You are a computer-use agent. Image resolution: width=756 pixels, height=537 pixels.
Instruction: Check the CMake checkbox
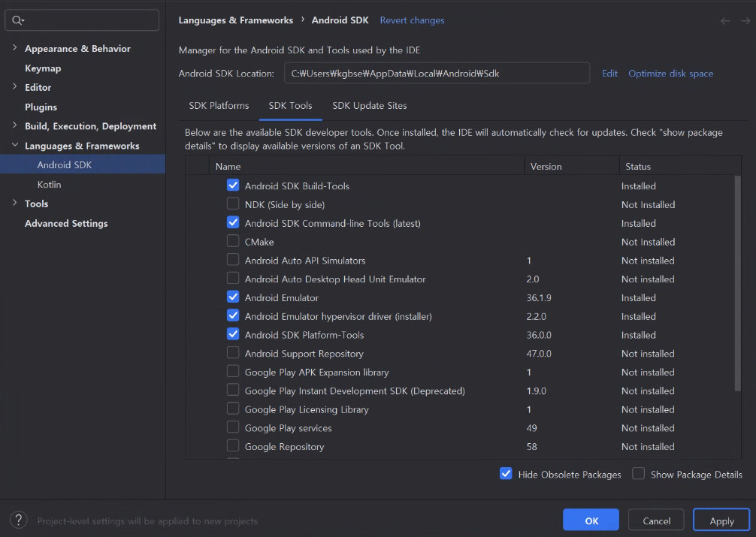pos(233,241)
